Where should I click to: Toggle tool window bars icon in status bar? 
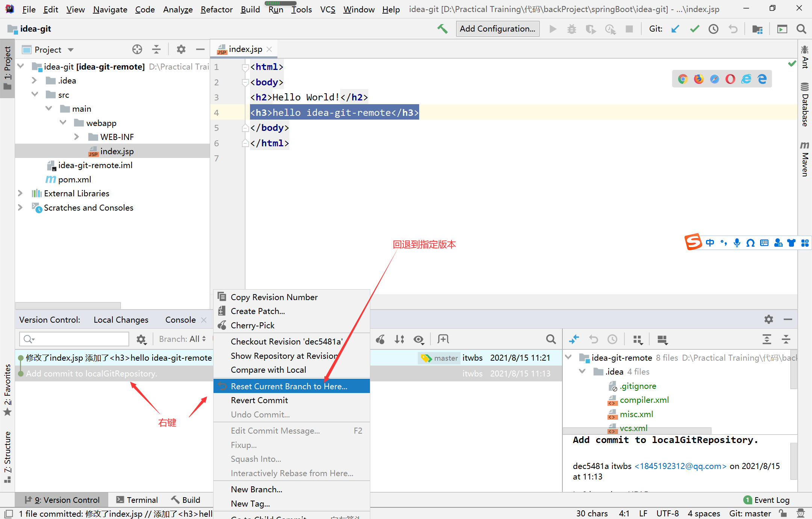point(9,513)
